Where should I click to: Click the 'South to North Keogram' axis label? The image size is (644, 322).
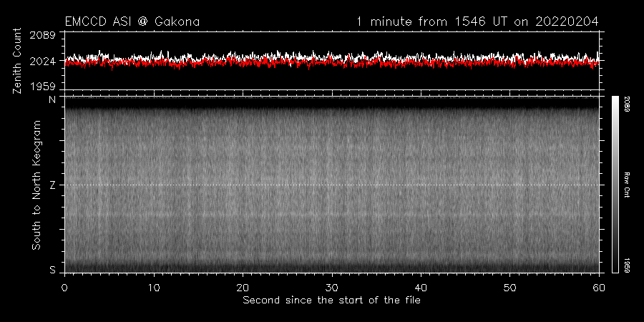click(36, 185)
